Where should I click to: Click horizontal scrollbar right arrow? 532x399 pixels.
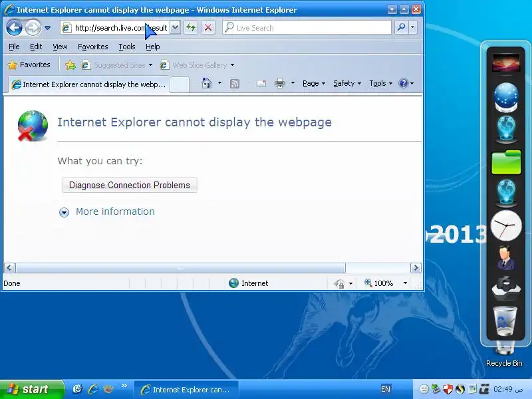(416, 268)
